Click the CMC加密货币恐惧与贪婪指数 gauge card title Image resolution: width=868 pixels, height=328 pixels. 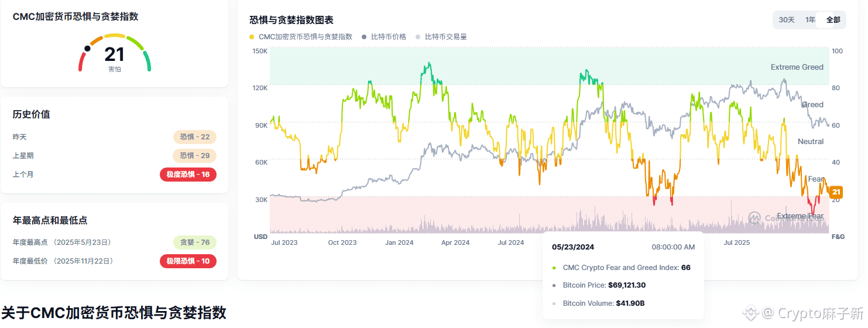(x=76, y=16)
